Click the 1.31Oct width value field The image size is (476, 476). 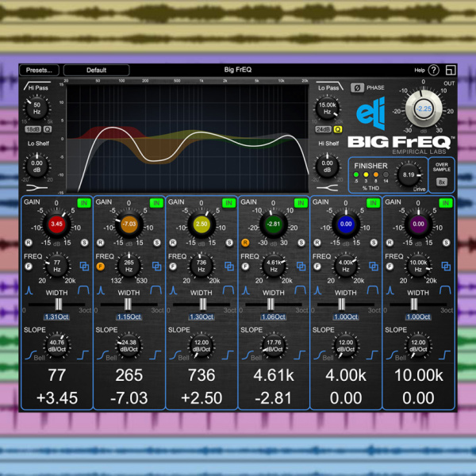(56, 317)
